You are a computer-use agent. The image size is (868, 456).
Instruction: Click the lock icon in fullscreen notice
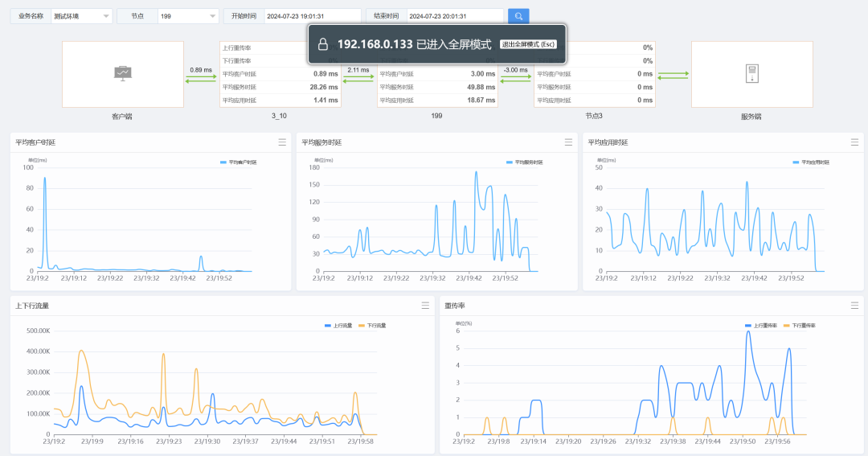323,44
